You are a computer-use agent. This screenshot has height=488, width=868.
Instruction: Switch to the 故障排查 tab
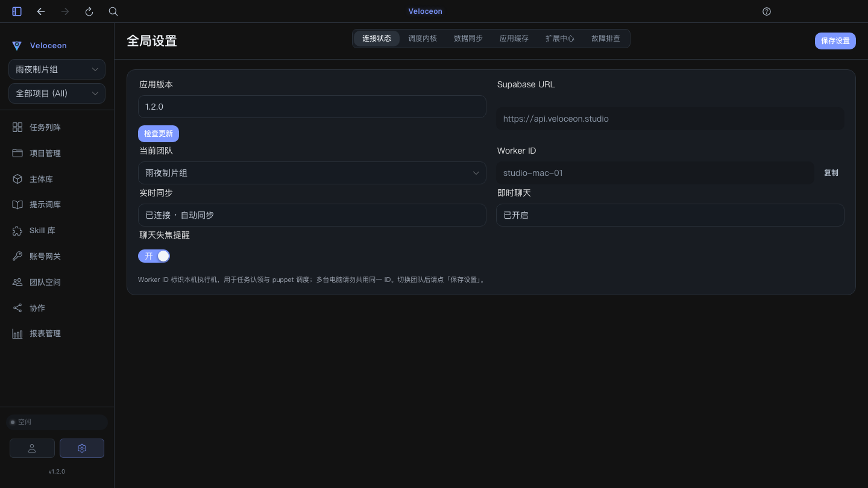(x=606, y=39)
